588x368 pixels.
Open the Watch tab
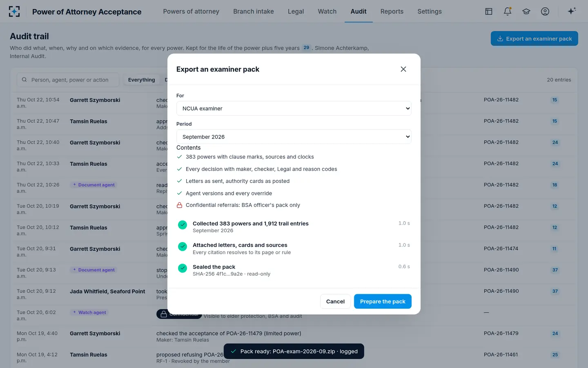click(x=327, y=11)
